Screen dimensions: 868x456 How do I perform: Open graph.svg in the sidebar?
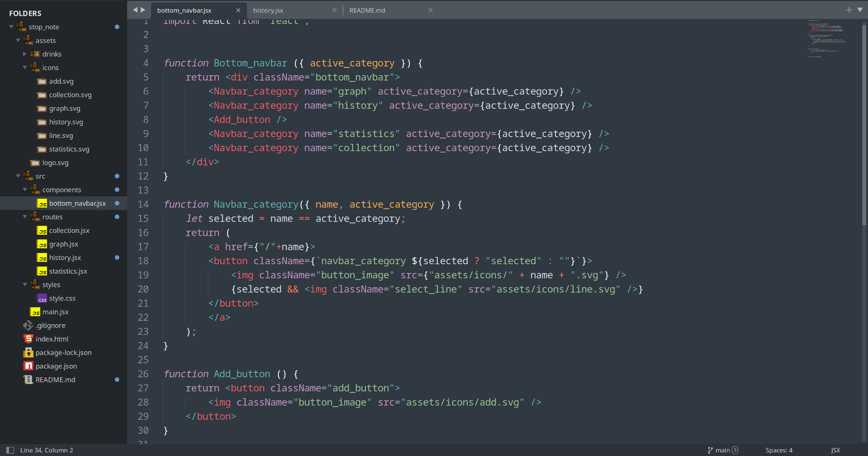(x=65, y=108)
